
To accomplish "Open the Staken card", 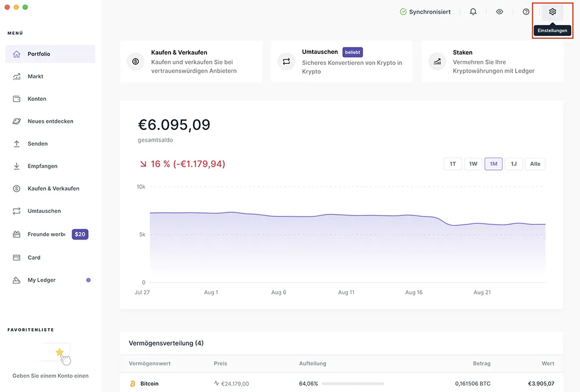I will 492,61.
